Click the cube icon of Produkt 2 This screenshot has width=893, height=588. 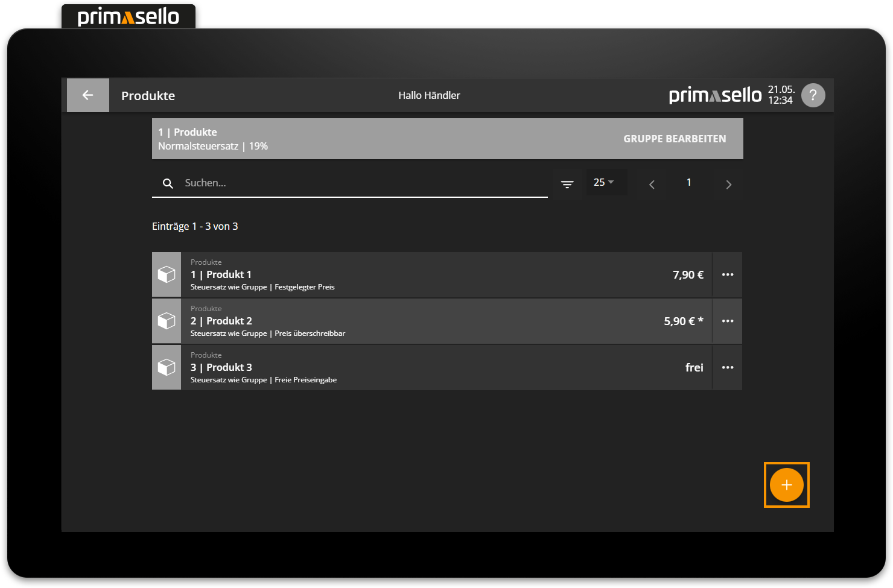tap(167, 321)
